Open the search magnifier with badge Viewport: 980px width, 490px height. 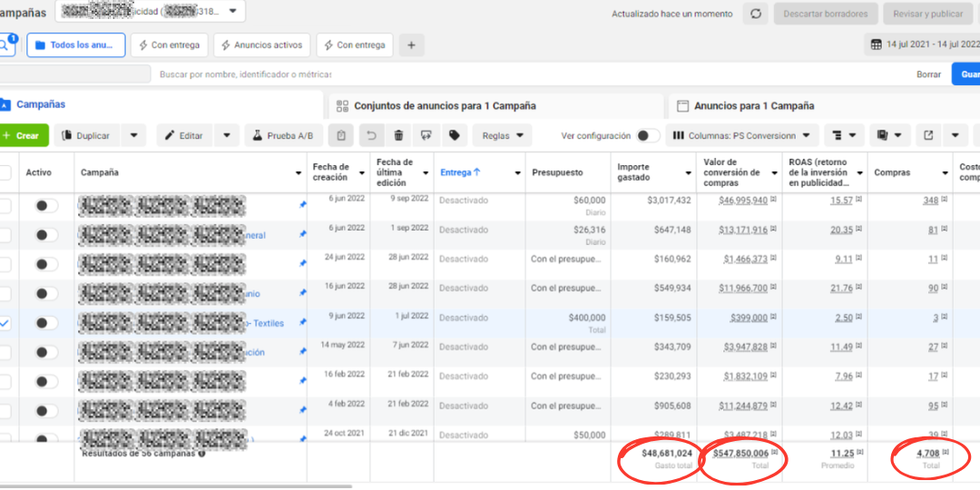click(5, 45)
